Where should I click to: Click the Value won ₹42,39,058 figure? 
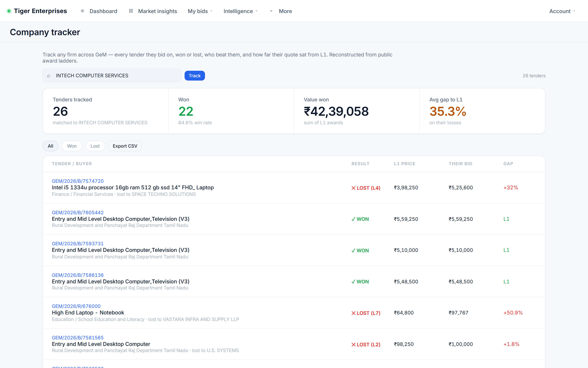point(336,111)
